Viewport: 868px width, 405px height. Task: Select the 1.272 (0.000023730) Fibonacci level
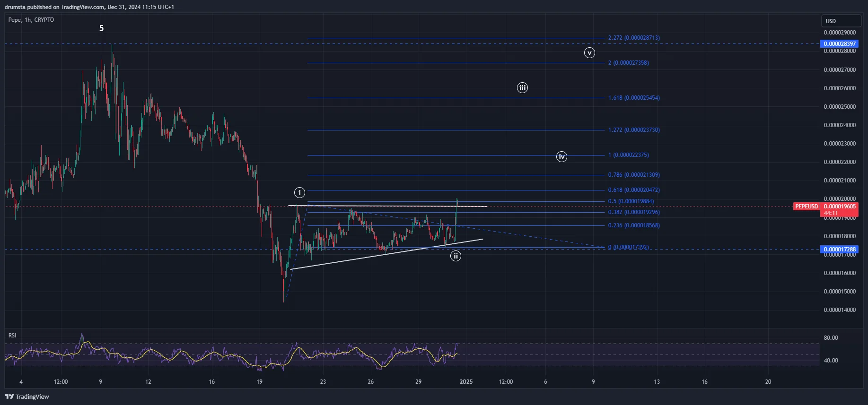(x=634, y=130)
